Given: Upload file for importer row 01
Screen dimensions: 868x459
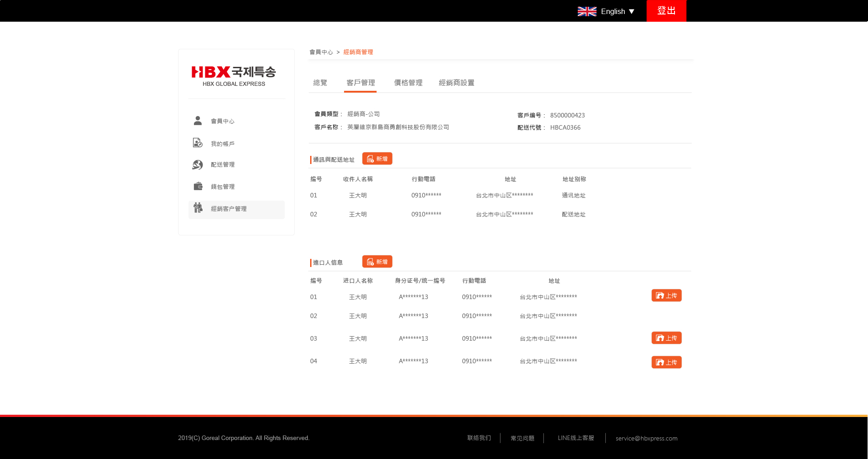Looking at the screenshot, I should 666,295.
